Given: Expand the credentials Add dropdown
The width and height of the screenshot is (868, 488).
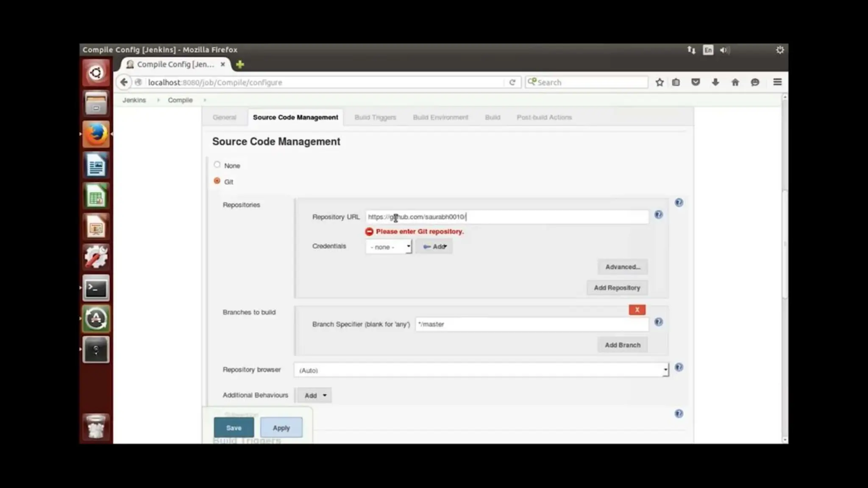Looking at the screenshot, I should coord(434,247).
